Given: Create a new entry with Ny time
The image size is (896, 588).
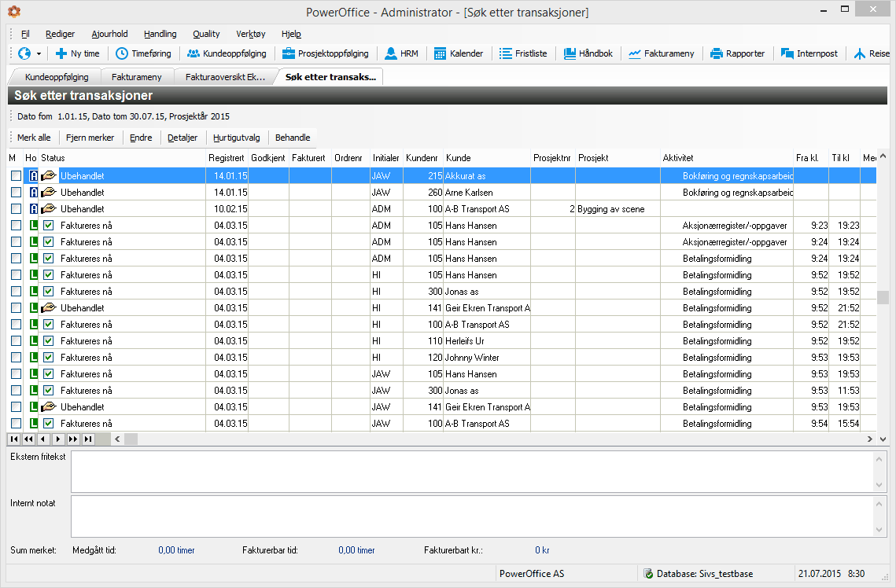Looking at the screenshot, I should click(x=78, y=53).
